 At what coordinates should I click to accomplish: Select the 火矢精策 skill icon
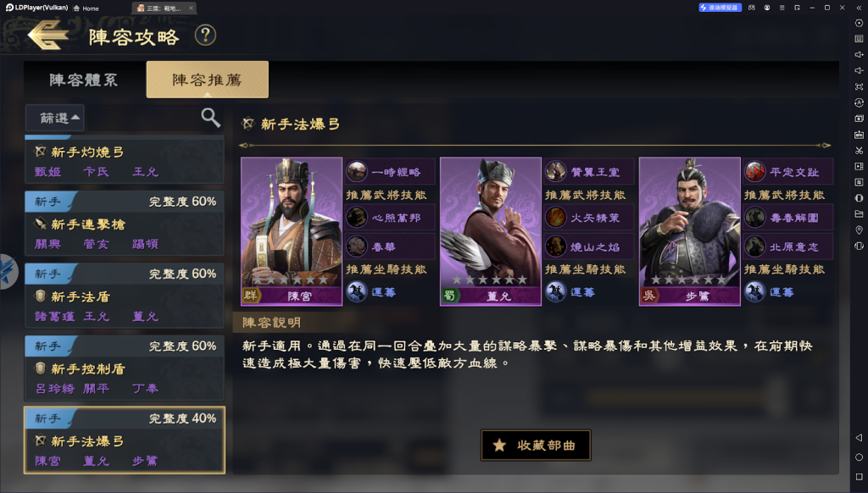point(556,218)
